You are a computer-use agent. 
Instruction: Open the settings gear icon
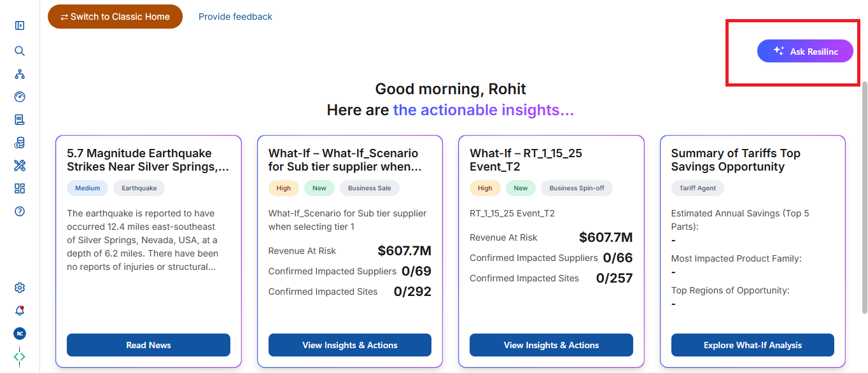coord(20,288)
